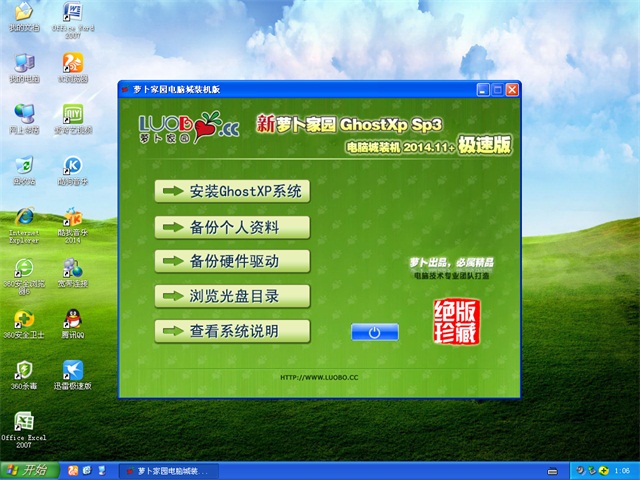The image size is (640, 480).
Task: Launch Office Excel 2007 shortcut
Action: [x=23, y=423]
